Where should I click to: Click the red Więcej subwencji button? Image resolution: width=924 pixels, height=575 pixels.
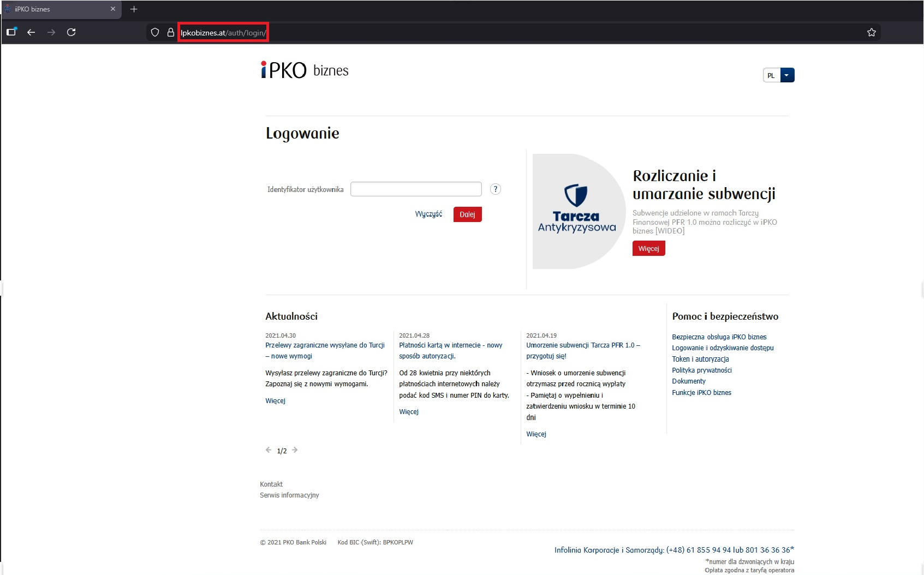[x=648, y=249]
